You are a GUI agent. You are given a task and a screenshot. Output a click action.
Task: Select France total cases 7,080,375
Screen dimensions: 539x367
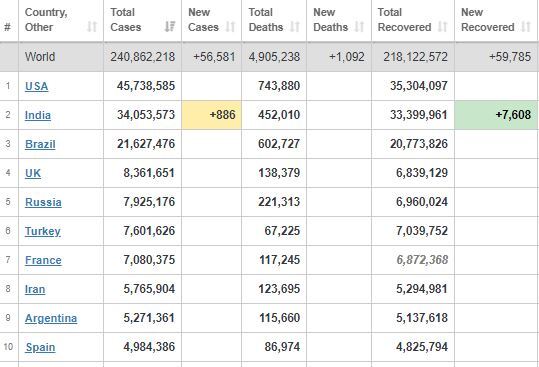pyautogui.click(x=149, y=260)
